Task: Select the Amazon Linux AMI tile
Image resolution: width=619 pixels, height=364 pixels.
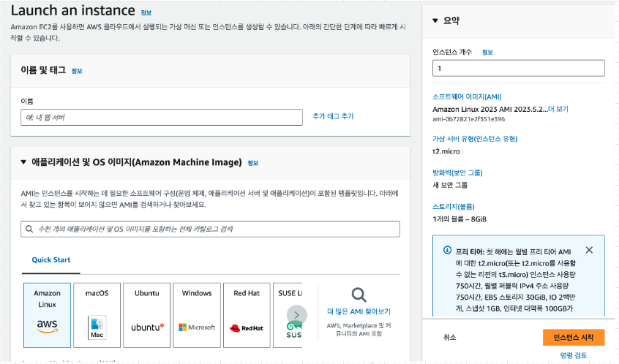Action: (x=47, y=315)
